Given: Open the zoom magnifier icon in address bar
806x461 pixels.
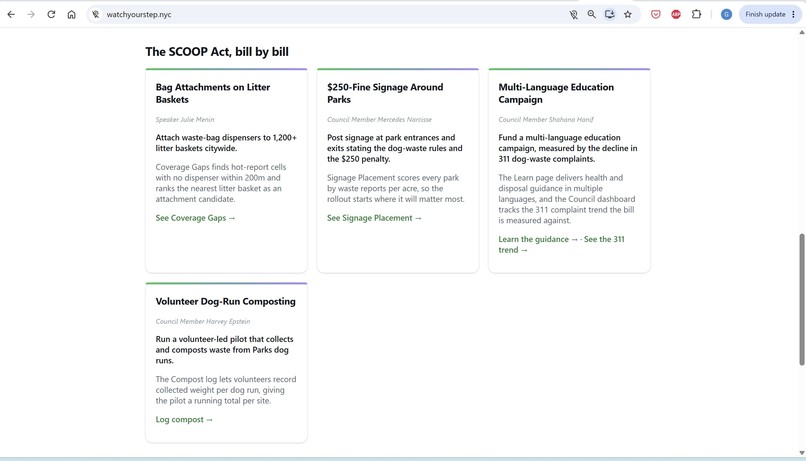Looking at the screenshot, I should coord(592,14).
